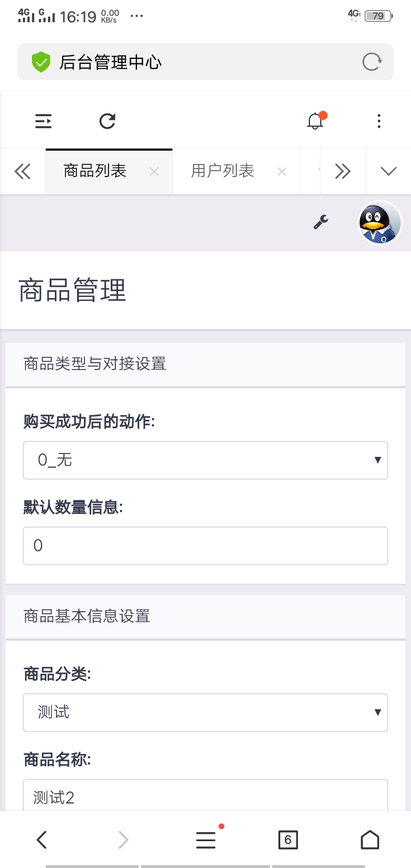Close the 商品列表 tab
The width and height of the screenshot is (411, 868).
[x=154, y=171]
